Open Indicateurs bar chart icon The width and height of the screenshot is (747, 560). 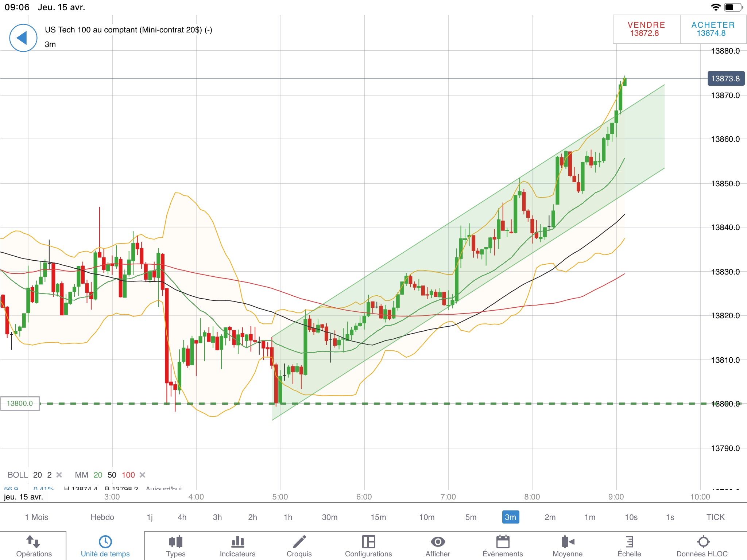coord(237,542)
